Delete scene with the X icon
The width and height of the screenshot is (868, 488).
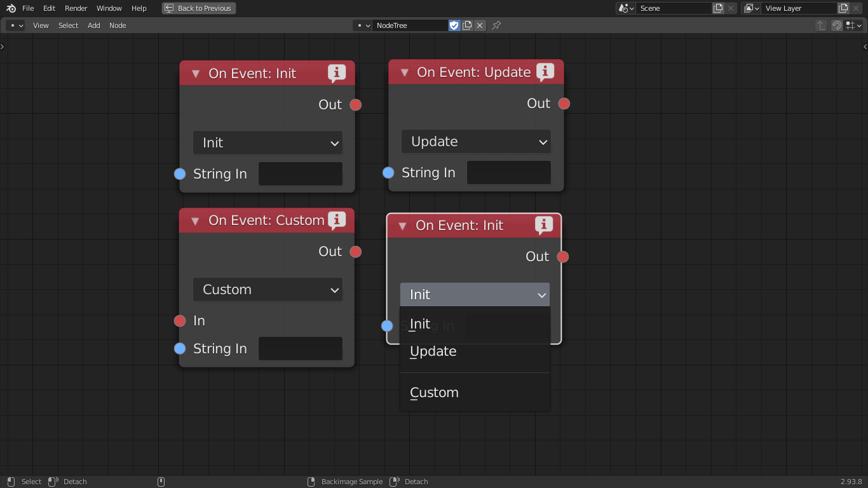pyautogui.click(x=731, y=8)
